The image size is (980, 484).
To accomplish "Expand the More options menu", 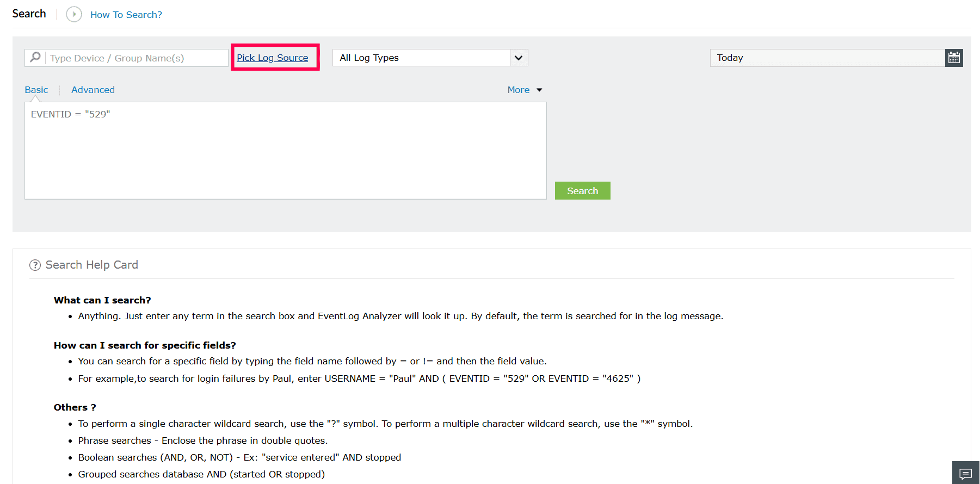I will (525, 90).
